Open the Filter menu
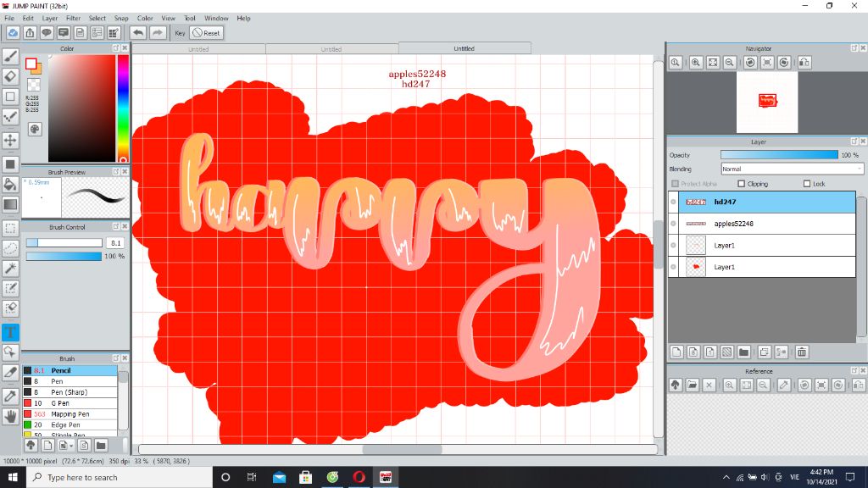 [74, 19]
